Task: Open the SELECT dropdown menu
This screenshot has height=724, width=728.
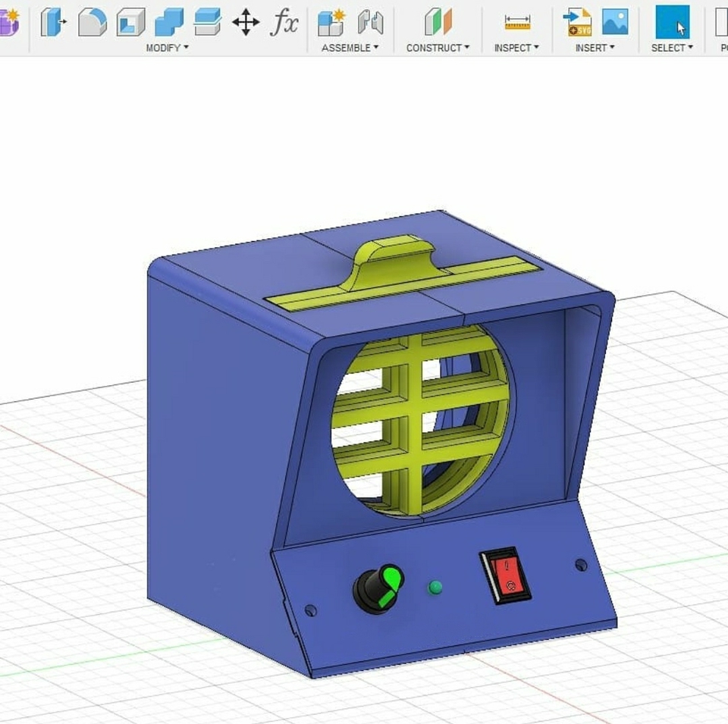Action: pyautogui.click(x=672, y=48)
